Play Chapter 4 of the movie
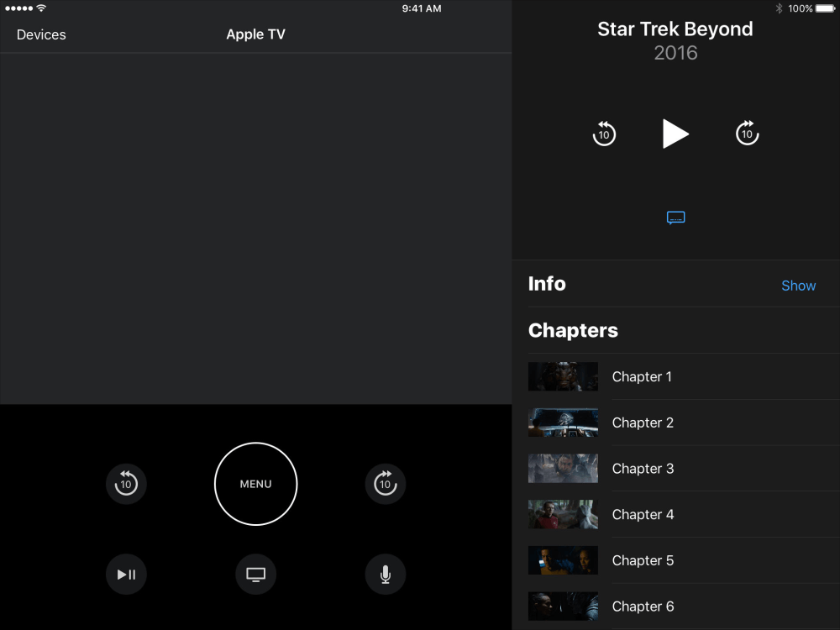Viewport: 840px width, 630px height. click(x=643, y=514)
